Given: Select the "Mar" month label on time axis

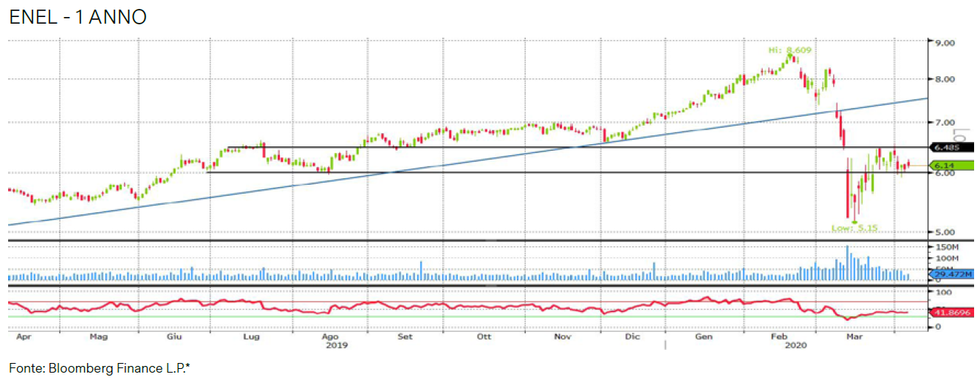Looking at the screenshot, I should tap(855, 337).
